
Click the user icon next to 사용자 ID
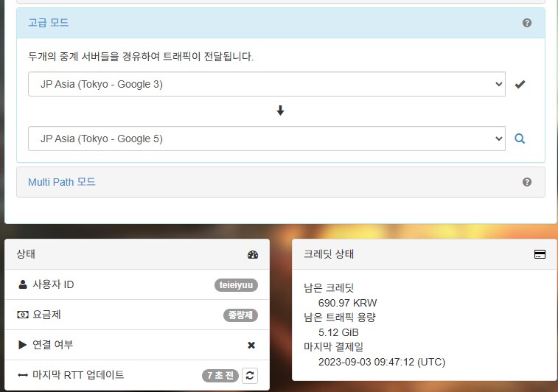click(x=23, y=284)
